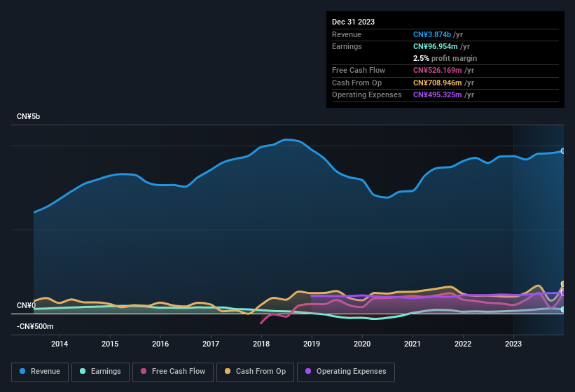This screenshot has width=575, height=392.
Task: Click the CN¥3.874b revenue value
Action: coord(432,34)
